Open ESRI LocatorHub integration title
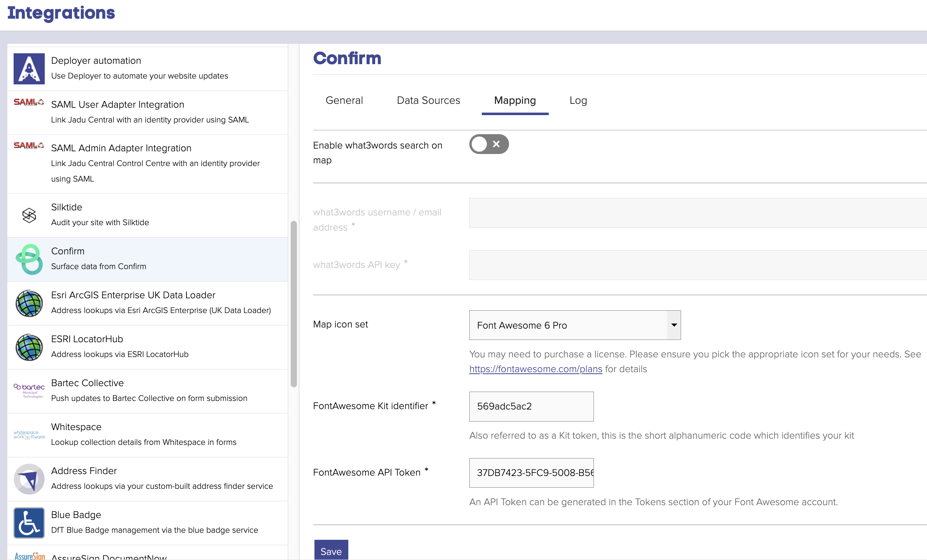927x560 pixels. click(87, 339)
